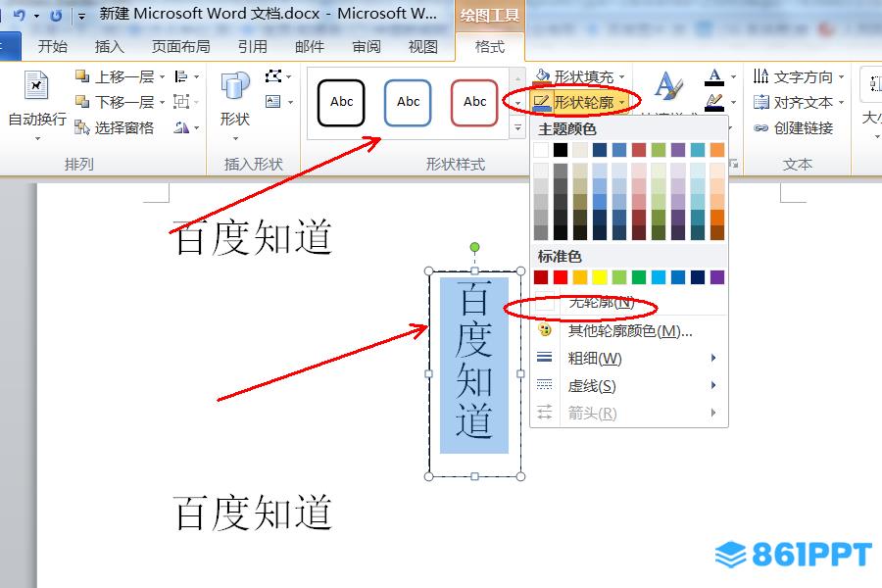Click the Undo icon in the title bar
This screenshot has height=588, width=882.
tap(21, 16)
